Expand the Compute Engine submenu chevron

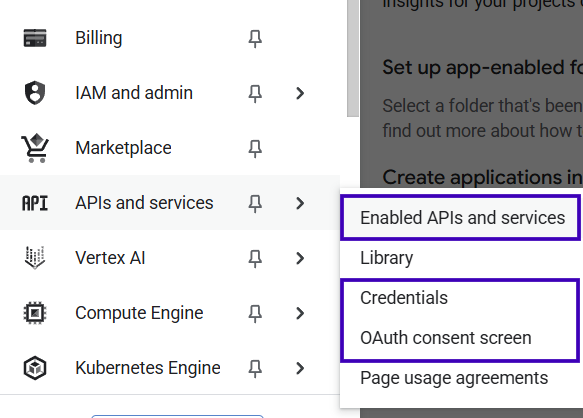(x=300, y=313)
